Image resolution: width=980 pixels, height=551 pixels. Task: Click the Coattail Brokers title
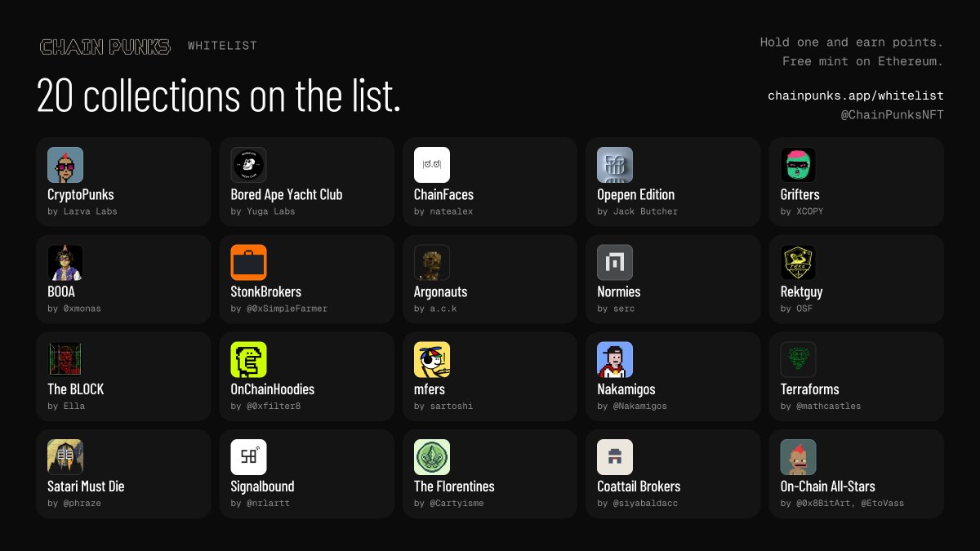[x=639, y=487]
